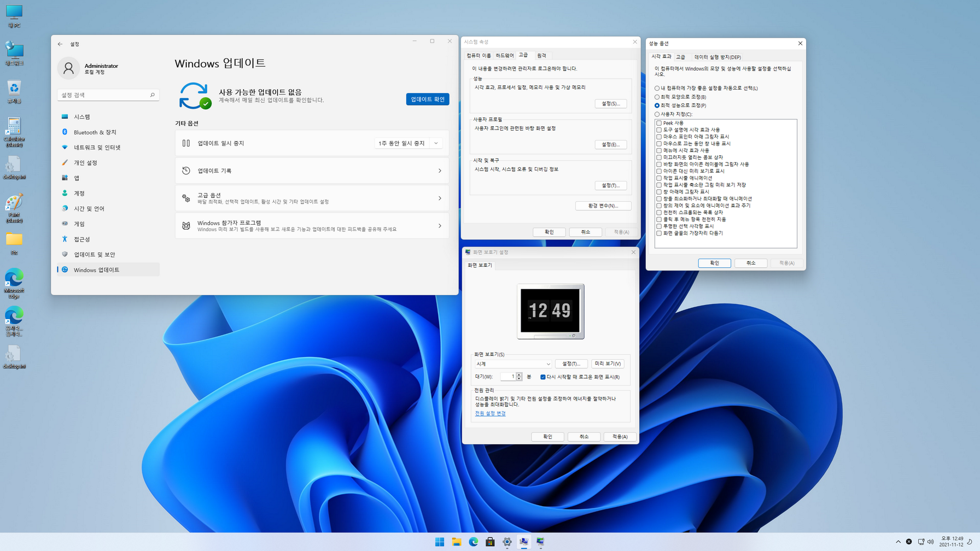Image resolution: width=980 pixels, height=551 pixels.
Task: Open 환경 변수(N)... button
Action: point(603,206)
